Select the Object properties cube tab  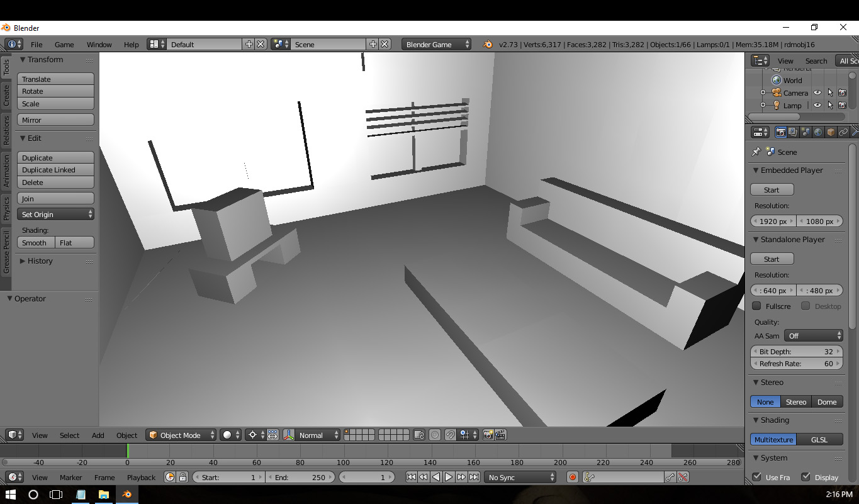[831, 132]
